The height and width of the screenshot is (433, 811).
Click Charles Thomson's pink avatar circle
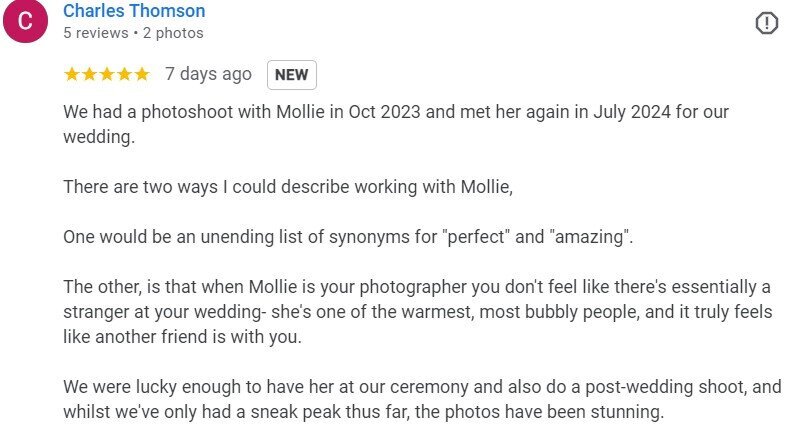(25, 20)
